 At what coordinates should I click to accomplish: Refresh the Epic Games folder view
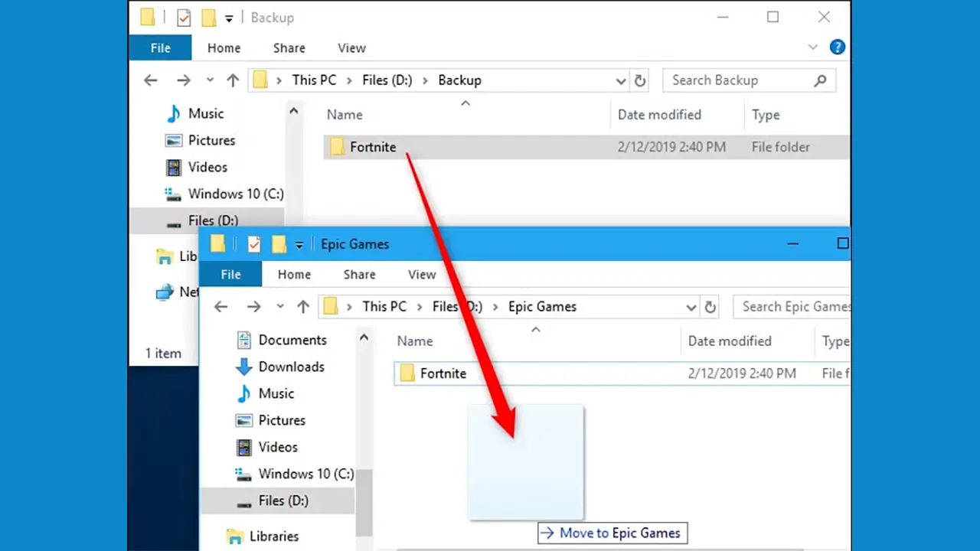[710, 307]
